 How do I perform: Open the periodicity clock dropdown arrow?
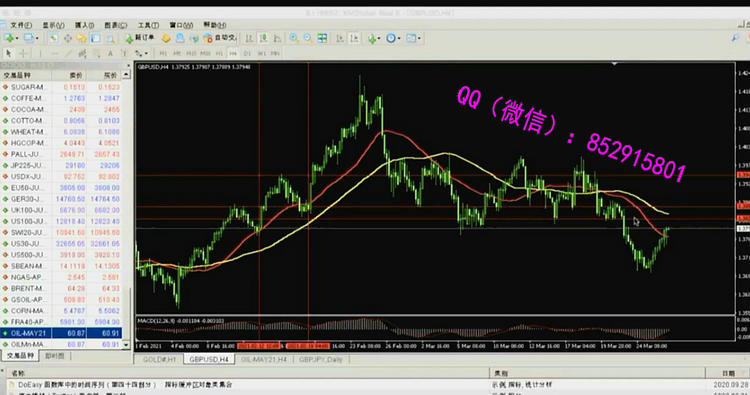[398, 38]
